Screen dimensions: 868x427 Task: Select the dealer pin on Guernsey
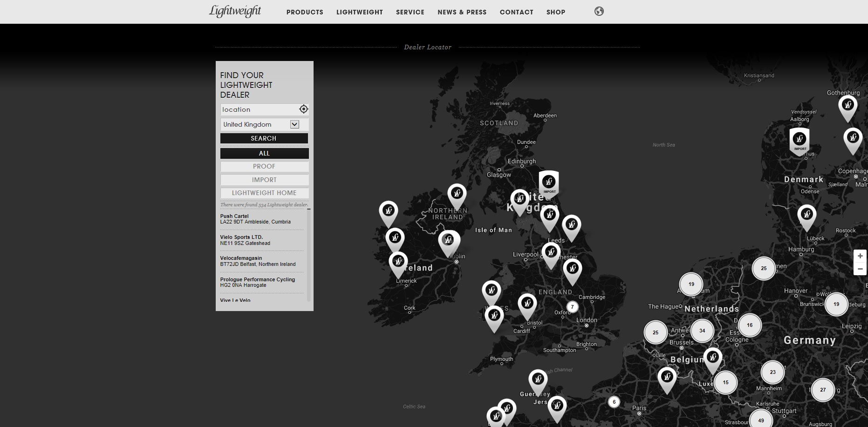click(x=538, y=382)
